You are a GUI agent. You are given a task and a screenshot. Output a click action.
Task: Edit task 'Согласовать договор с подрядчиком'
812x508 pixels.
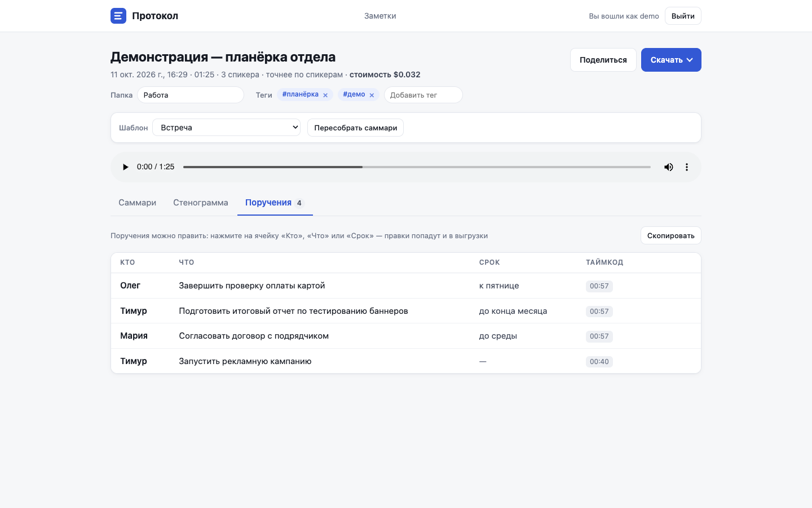coord(254,336)
